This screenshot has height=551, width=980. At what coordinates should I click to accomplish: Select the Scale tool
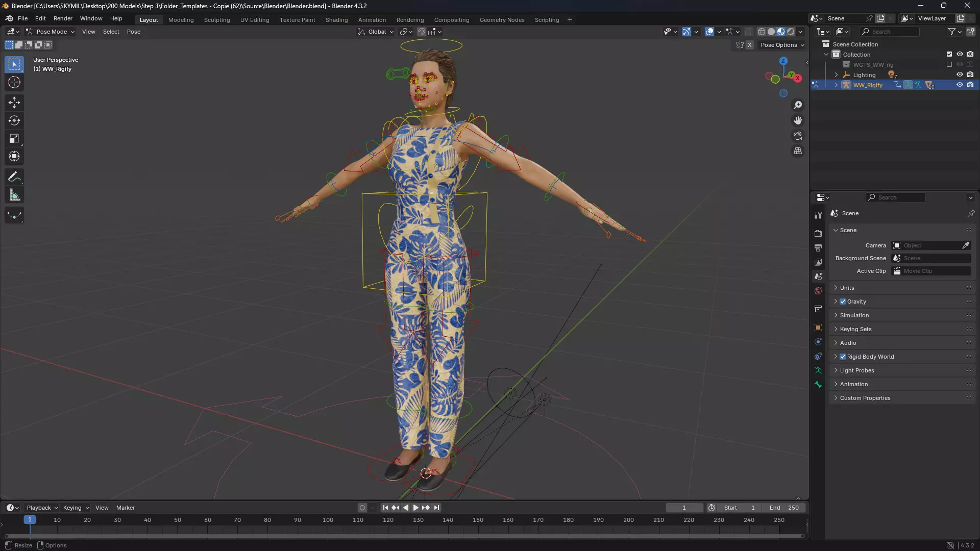tap(14, 138)
